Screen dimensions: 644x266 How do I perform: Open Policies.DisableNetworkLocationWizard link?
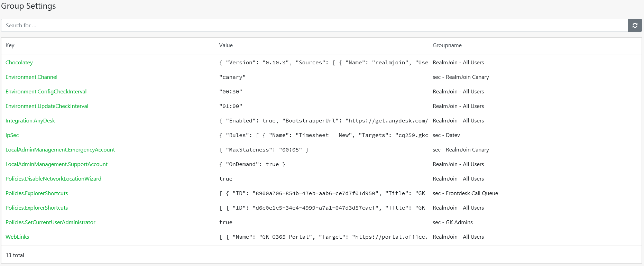tap(54, 179)
